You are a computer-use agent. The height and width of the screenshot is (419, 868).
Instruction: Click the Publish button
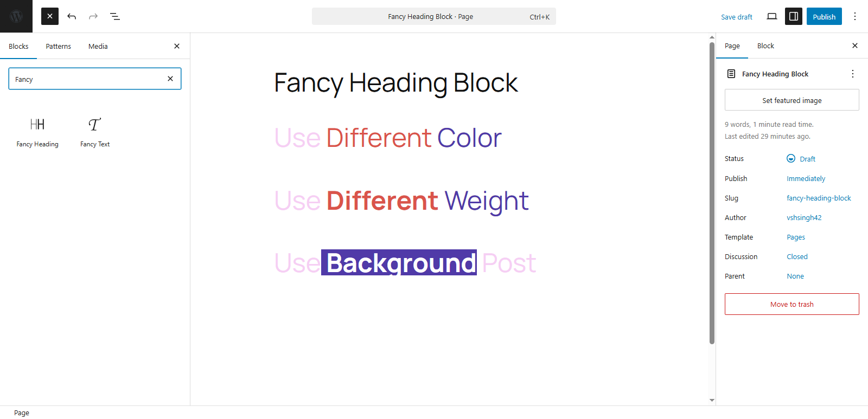click(x=824, y=16)
